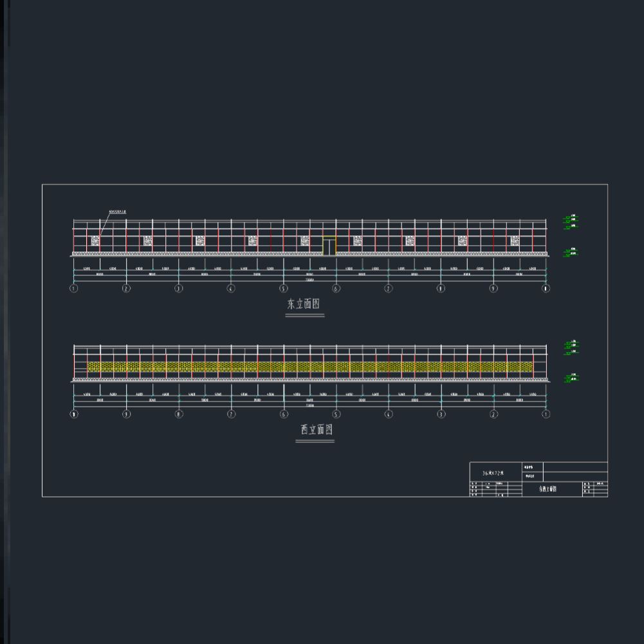Pick axis bubble 5 of the east elevation

tap(283, 288)
